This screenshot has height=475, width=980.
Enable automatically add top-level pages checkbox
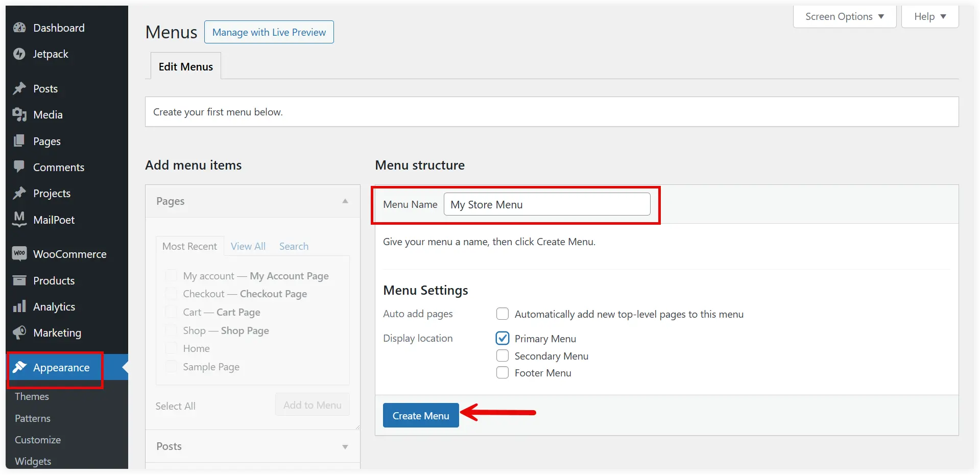click(x=503, y=314)
